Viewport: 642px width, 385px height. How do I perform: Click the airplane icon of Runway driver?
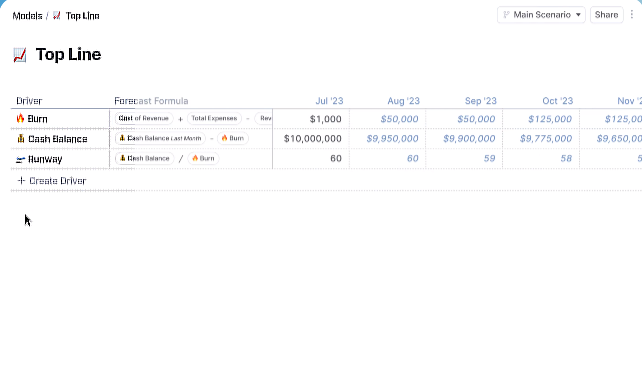20,159
